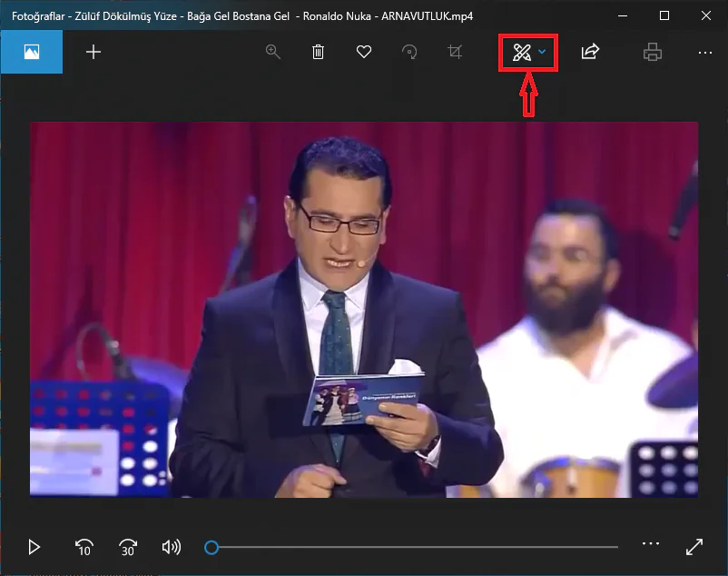728x576 pixels.
Task: Skip back 10 seconds
Action: (x=84, y=547)
